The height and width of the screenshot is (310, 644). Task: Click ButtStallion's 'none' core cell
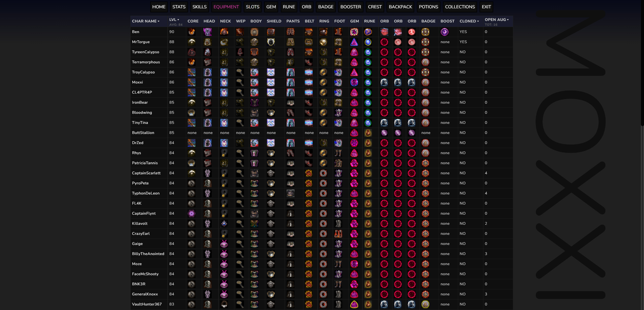[x=192, y=133]
